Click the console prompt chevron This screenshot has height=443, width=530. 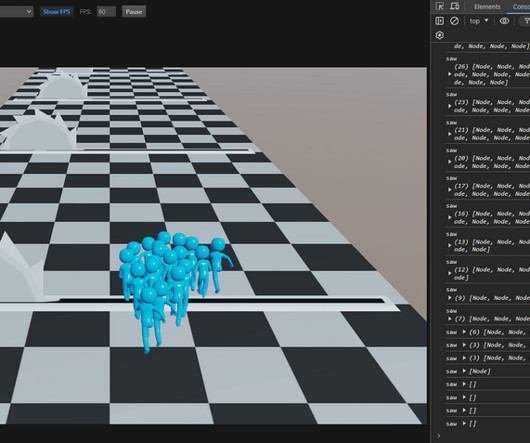pyautogui.click(x=438, y=436)
